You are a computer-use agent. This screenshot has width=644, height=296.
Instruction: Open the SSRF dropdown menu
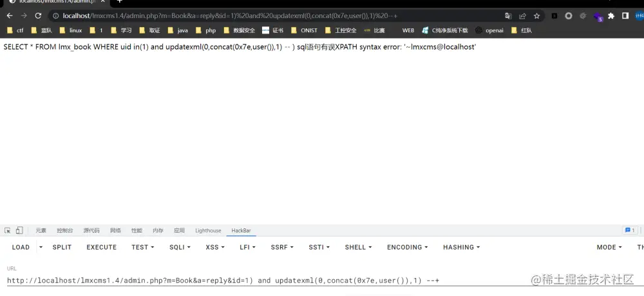point(282,247)
